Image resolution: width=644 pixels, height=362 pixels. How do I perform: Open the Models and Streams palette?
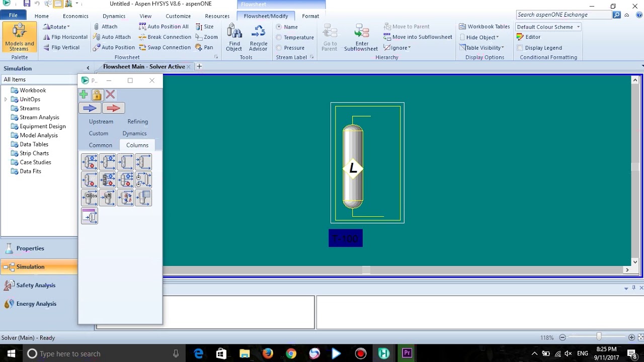(19, 38)
